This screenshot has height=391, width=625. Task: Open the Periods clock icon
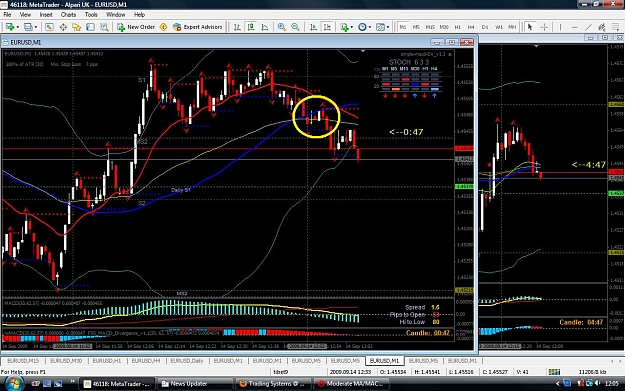(x=362, y=27)
